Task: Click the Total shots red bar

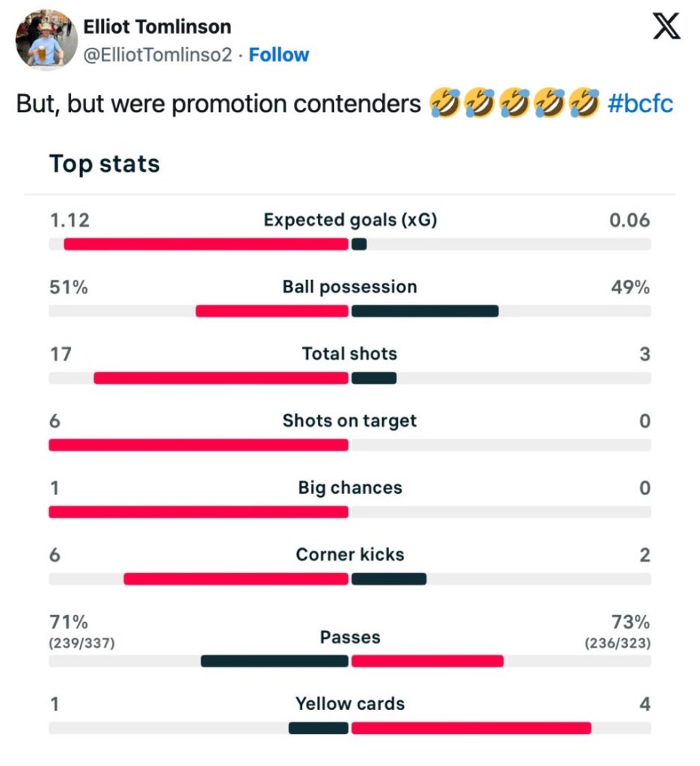Action: [x=221, y=378]
